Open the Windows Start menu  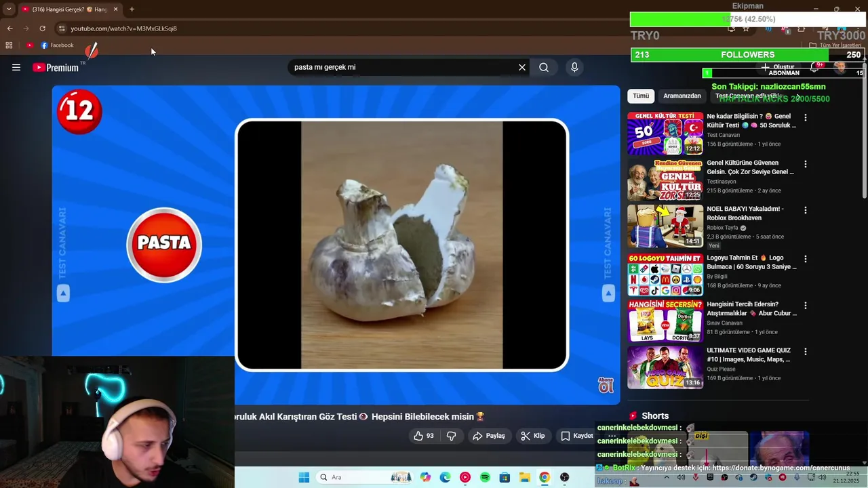[304, 477]
